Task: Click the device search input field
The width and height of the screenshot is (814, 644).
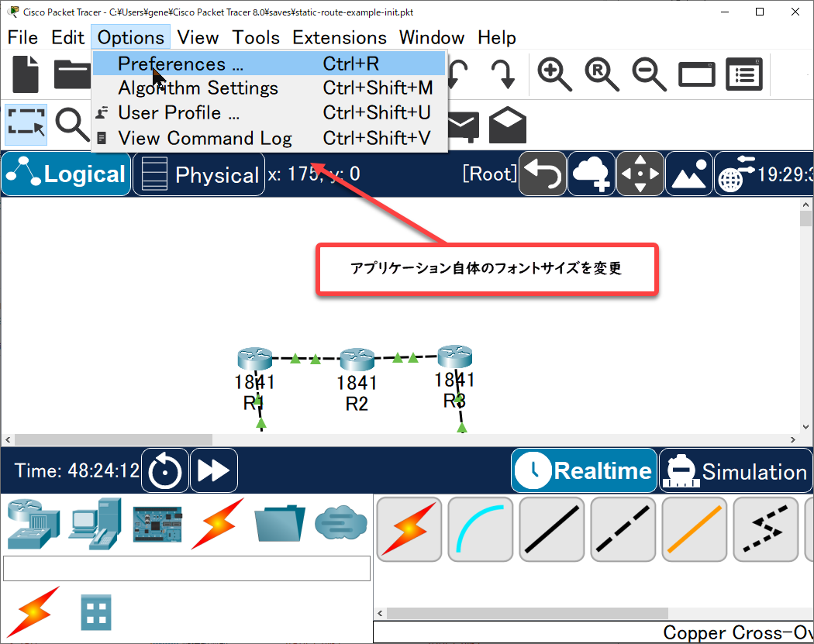Action: (x=186, y=568)
